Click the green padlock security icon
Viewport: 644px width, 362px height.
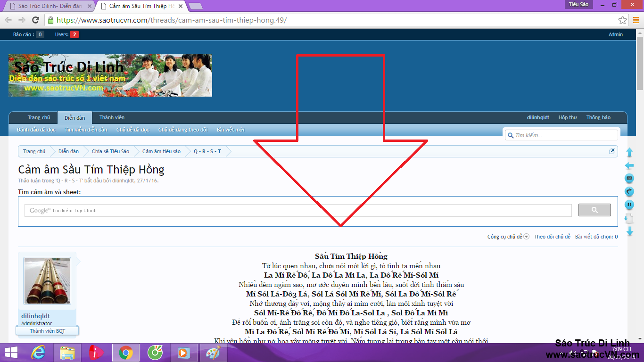click(50, 20)
